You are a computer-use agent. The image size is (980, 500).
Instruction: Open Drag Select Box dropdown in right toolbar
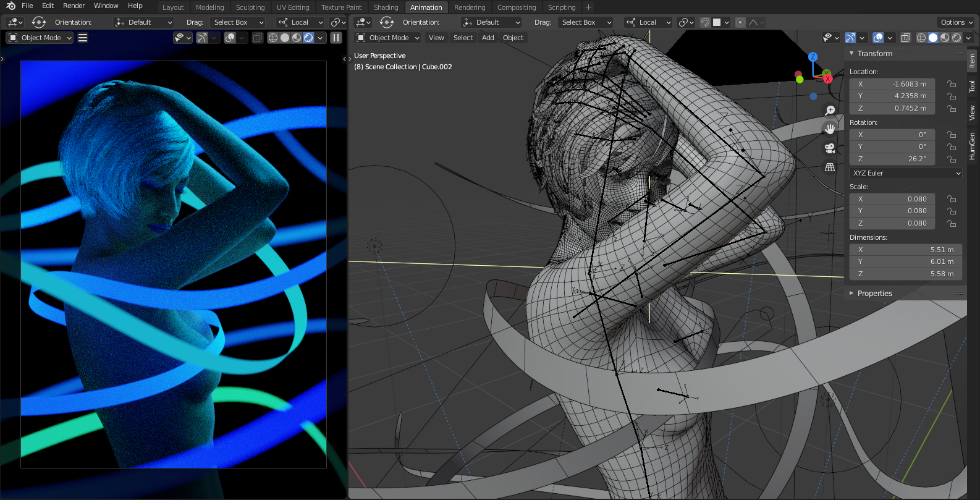pyautogui.click(x=585, y=22)
